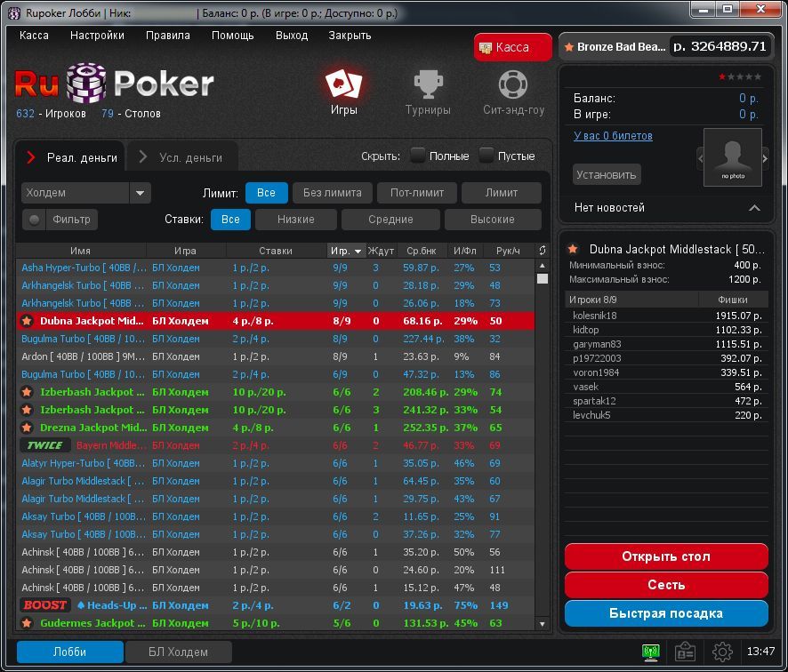Screen dimensions: 788x672
Task: Click the Быстрая посадка button
Action: (665, 613)
